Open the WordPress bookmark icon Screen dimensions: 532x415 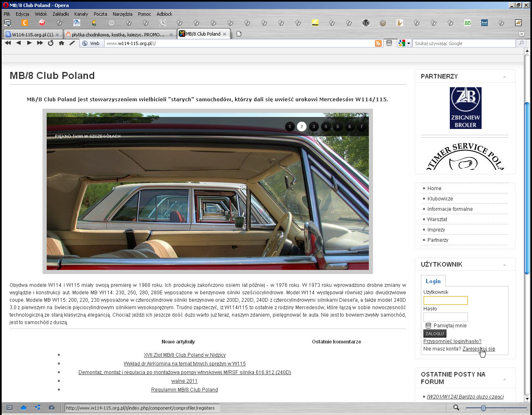[366, 23]
